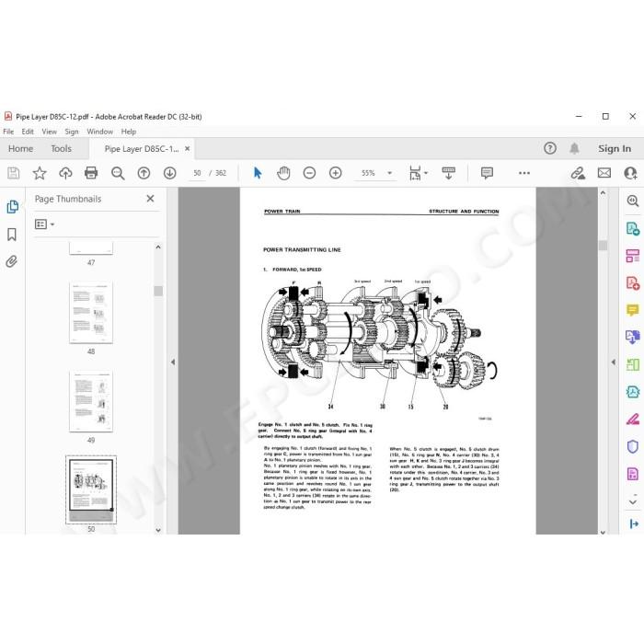Screen dimensions: 644x644
Task: Select page 49 thumbnail
Action: (91, 401)
